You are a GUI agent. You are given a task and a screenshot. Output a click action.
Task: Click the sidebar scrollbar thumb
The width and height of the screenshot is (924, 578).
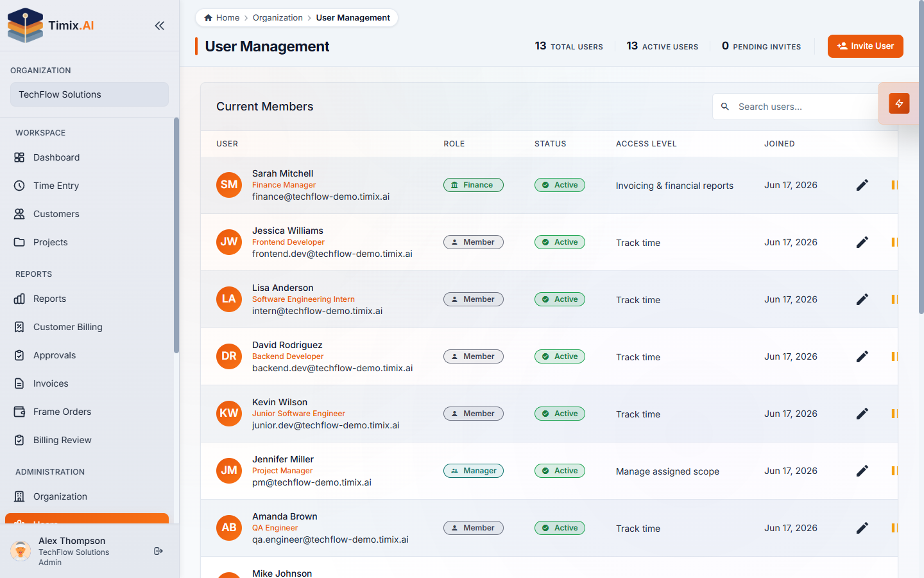(x=176, y=235)
